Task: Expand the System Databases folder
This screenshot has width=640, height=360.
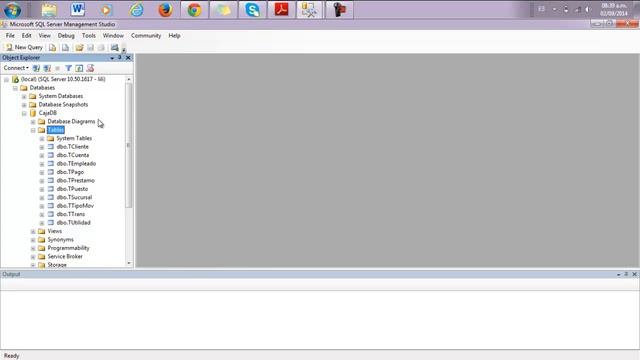Action: pyautogui.click(x=24, y=96)
